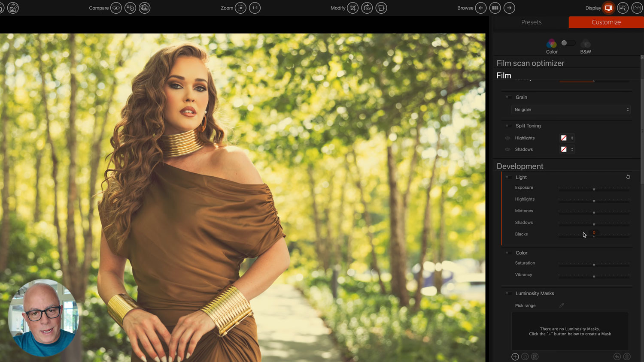Open Highlights split toning color dropdown
This screenshot has width=644, height=362.
pos(567,138)
